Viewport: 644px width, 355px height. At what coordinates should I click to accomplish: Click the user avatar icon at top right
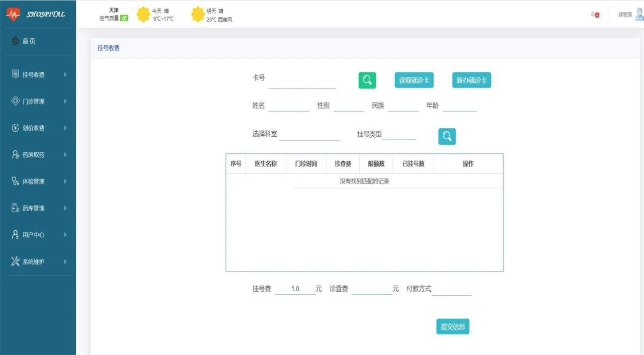[639, 14]
